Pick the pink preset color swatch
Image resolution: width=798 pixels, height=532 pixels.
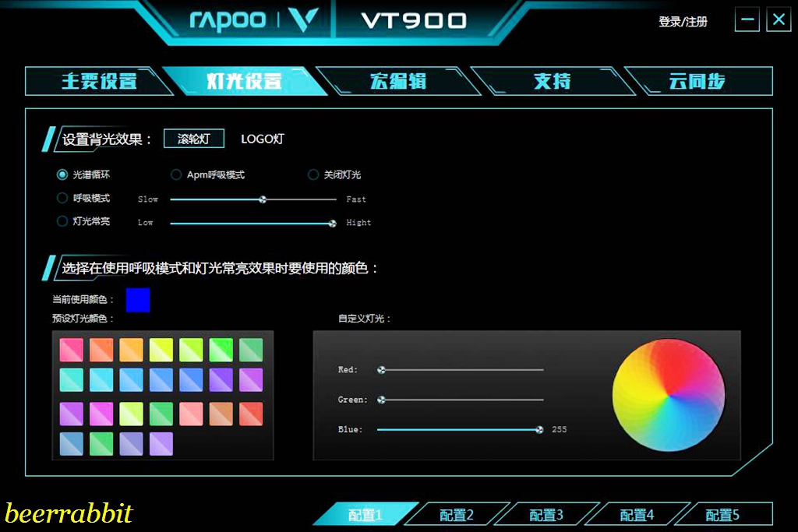tap(72, 349)
